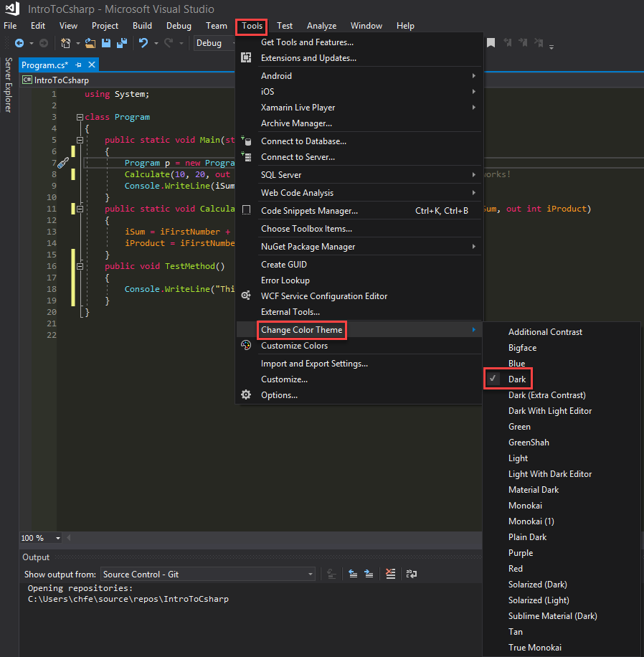Open the 100 % zoom dropdown
Image resolution: width=644 pixels, height=657 pixels.
58,538
